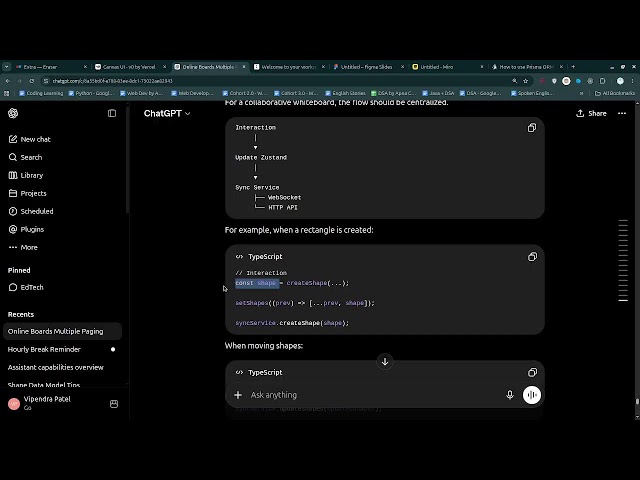640x480 pixels.
Task: Open the Chrome three-dot menu
Action: click(x=632, y=81)
